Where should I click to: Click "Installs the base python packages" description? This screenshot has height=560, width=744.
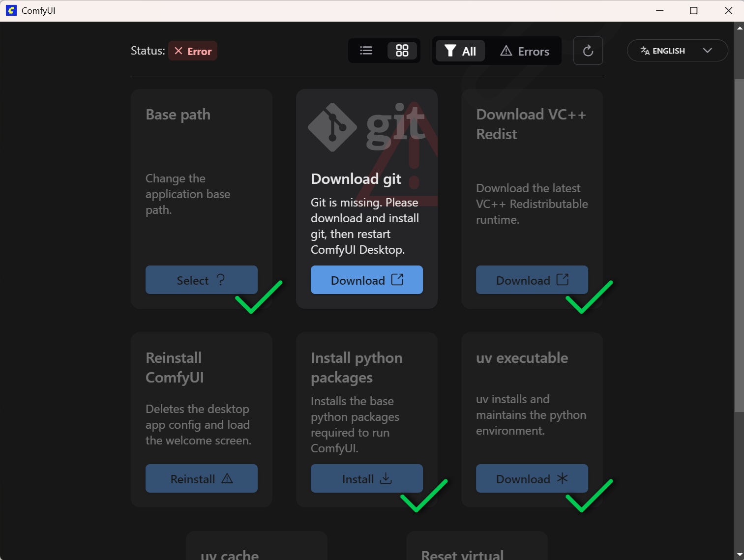click(355, 425)
